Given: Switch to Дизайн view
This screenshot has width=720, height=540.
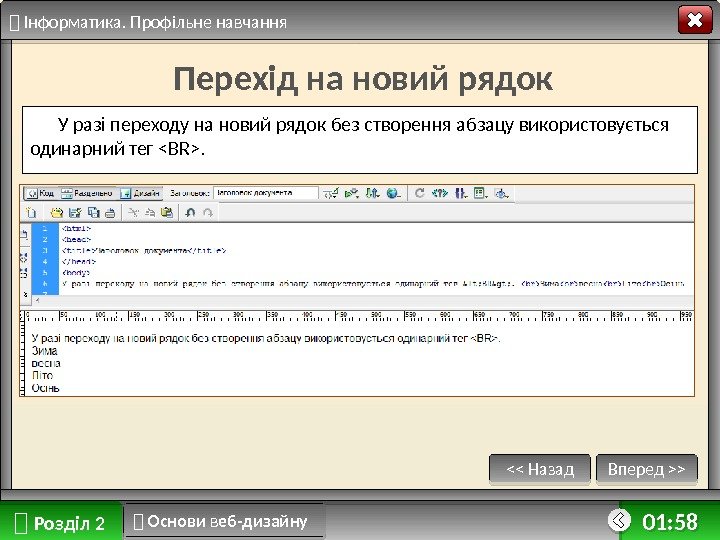Looking at the screenshot, I should coord(140,193).
